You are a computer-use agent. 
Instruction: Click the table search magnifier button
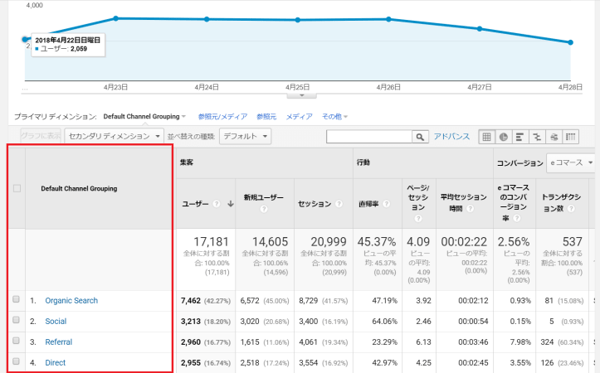pyautogui.click(x=420, y=137)
